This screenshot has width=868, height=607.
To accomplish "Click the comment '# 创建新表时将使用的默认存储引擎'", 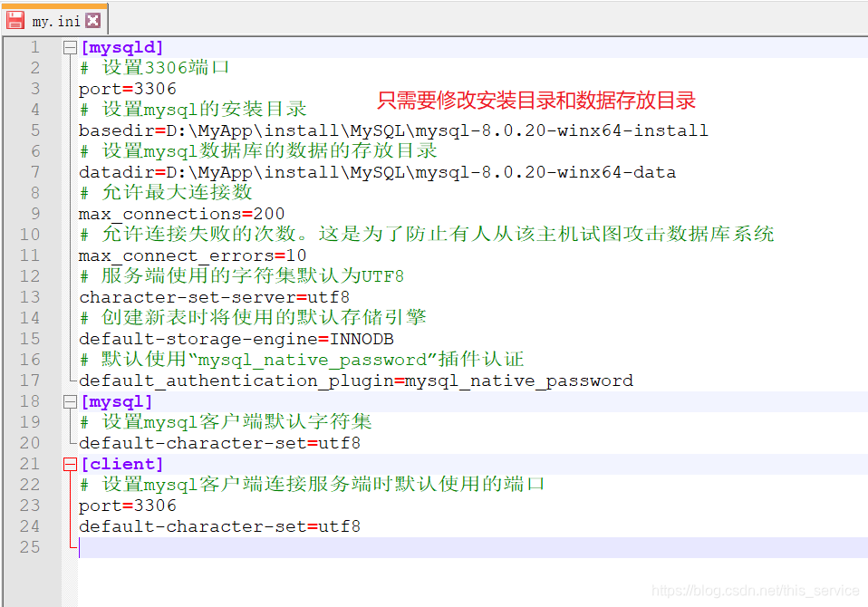I will pyautogui.click(x=253, y=318).
